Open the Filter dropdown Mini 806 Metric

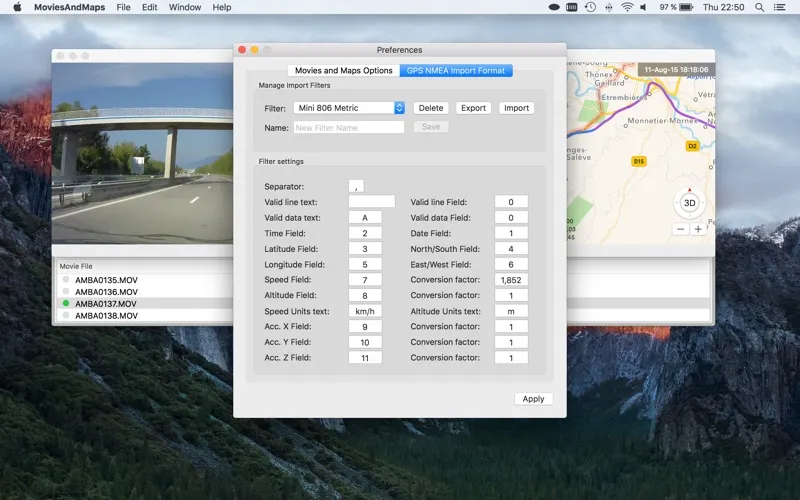point(349,108)
